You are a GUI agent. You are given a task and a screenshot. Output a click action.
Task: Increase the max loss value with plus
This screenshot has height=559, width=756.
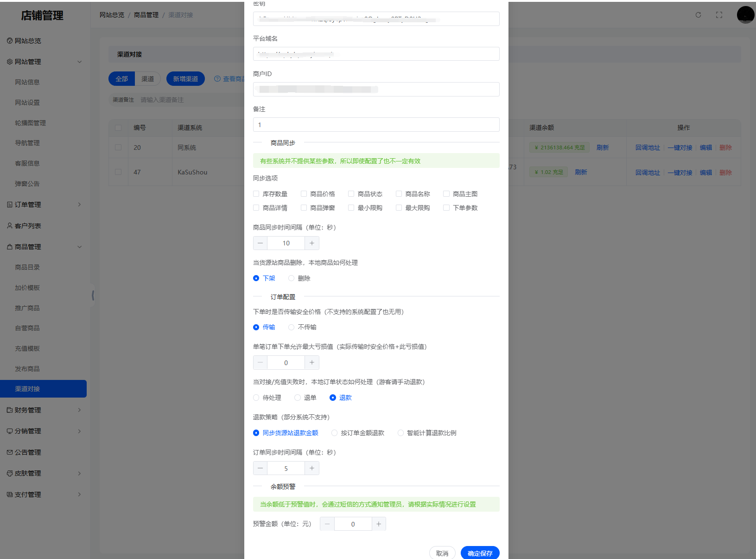pos(312,362)
